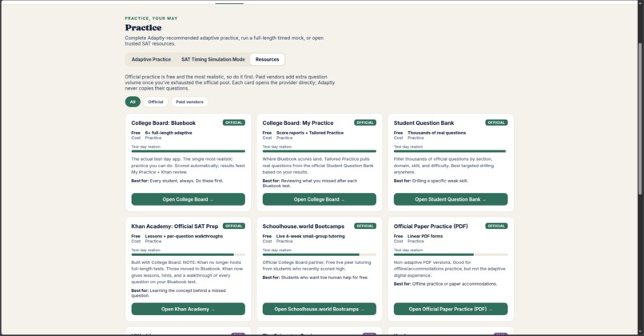Select the All filter chip
This screenshot has height=336, width=644.
[133, 102]
